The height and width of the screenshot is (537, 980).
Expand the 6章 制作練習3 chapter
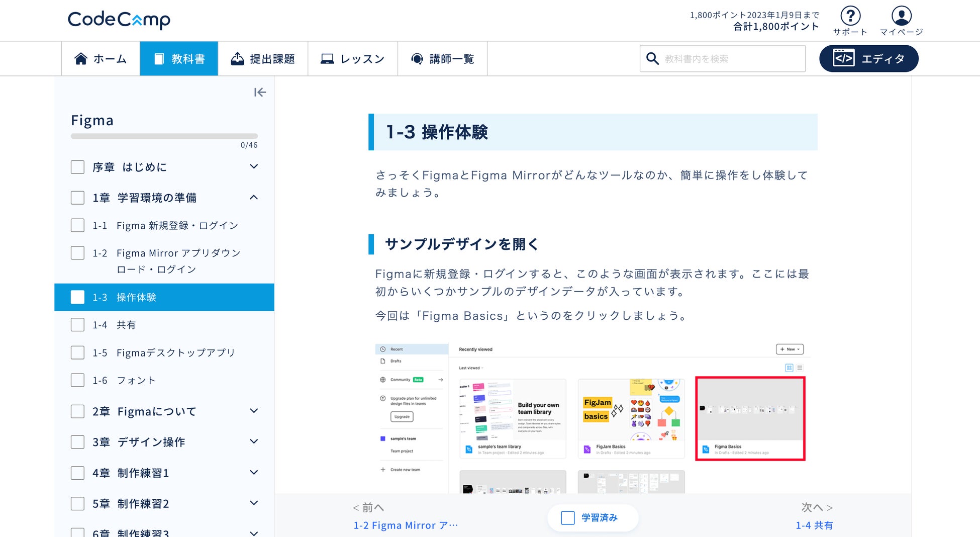[254, 533]
